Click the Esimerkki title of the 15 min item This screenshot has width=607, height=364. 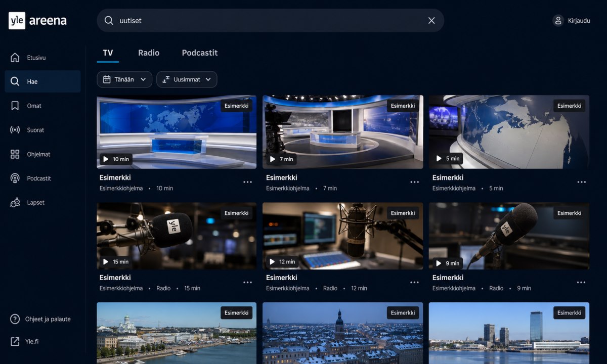[x=115, y=278]
